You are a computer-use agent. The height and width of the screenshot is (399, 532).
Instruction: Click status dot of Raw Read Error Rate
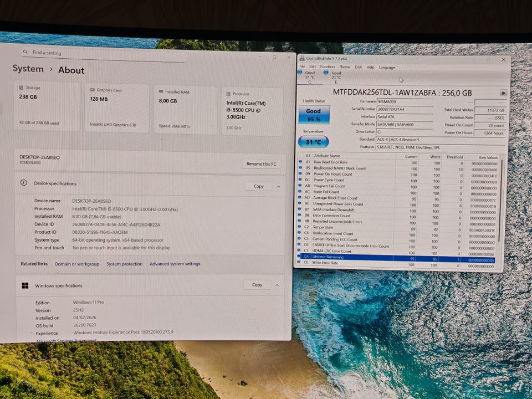pos(300,162)
